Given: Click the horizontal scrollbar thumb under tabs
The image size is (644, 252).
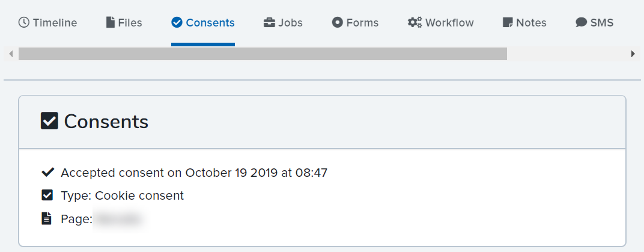Looking at the screenshot, I should [263, 54].
